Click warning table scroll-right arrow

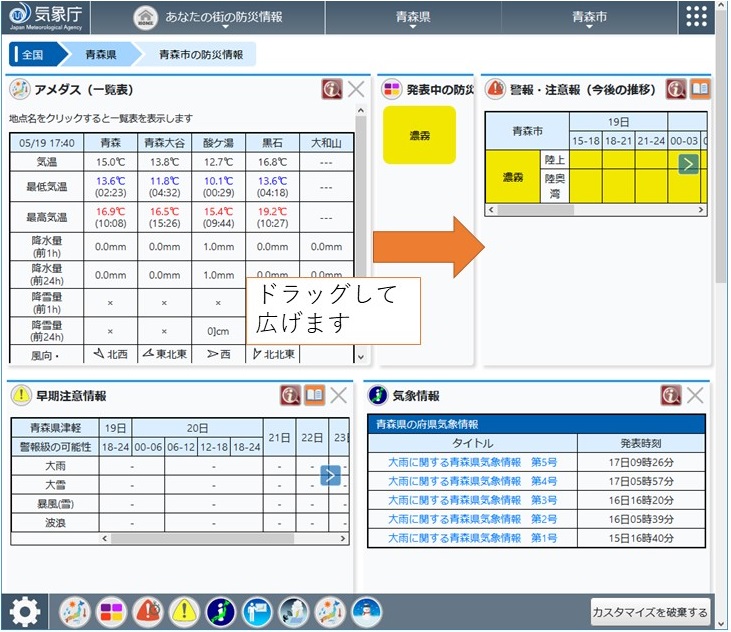point(701,210)
